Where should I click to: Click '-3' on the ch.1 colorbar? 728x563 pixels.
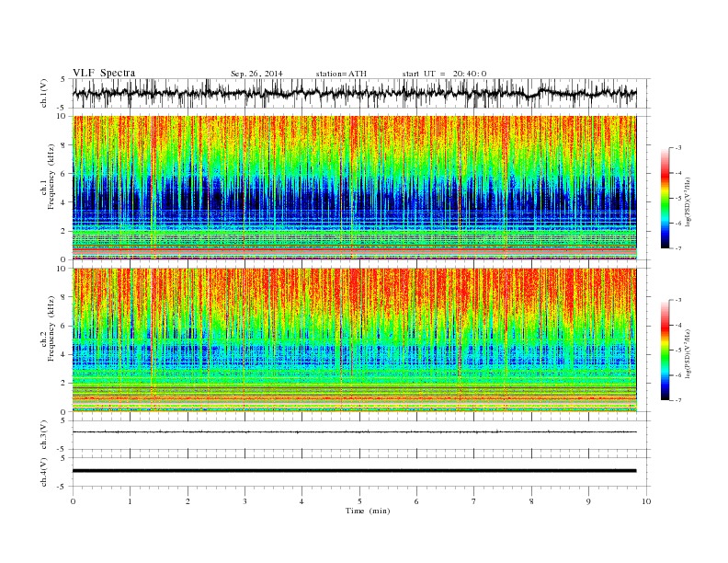[677, 148]
